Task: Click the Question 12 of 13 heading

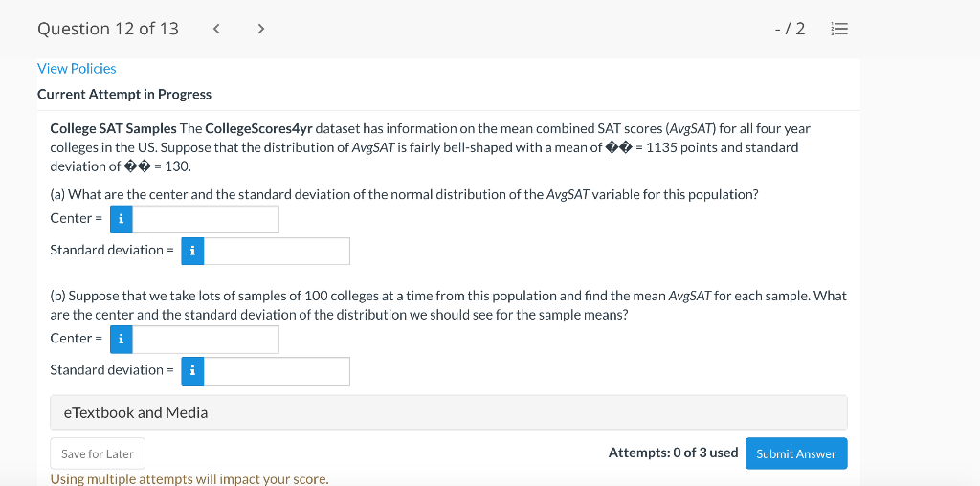Action: (x=108, y=29)
